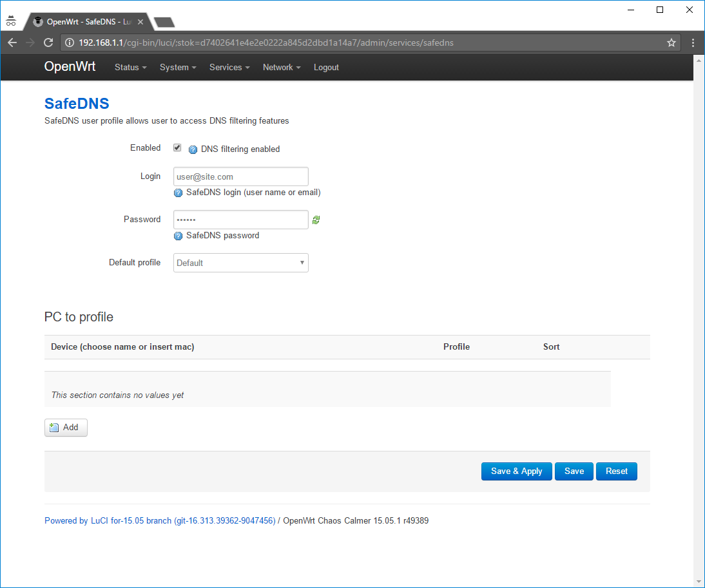This screenshot has height=588, width=705.
Task: Uncheck the Enabled checkbox
Action: [x=177, y=147]
